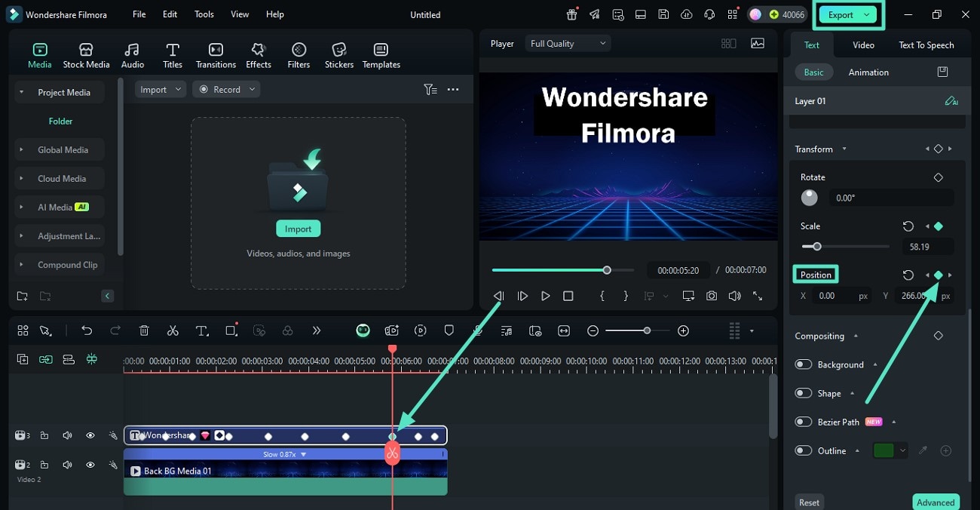Lock the Video 2 track
This screenshot has width=980, height=510.
44,465
